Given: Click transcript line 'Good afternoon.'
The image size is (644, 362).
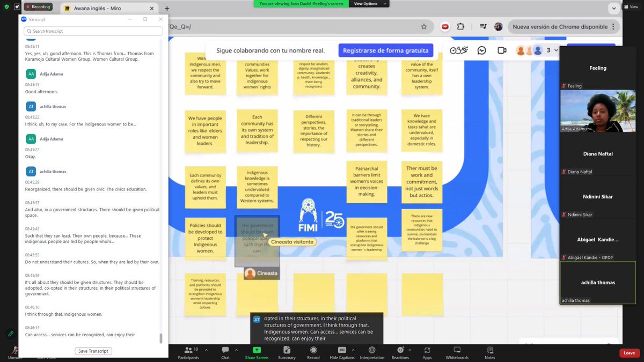Looking at the screenshot, I should pyautogui.click(x=41, y=92).
